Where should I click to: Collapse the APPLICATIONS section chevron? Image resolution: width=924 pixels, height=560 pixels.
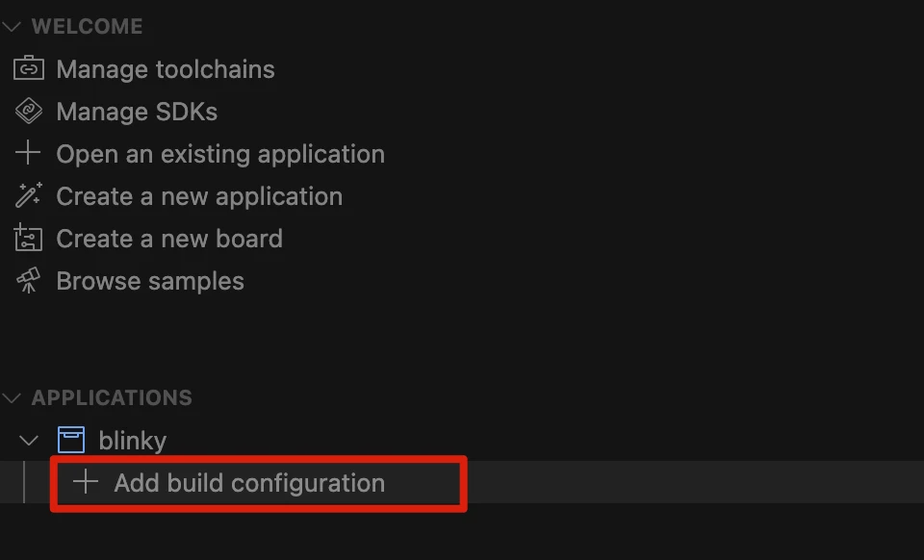point(13,397)
